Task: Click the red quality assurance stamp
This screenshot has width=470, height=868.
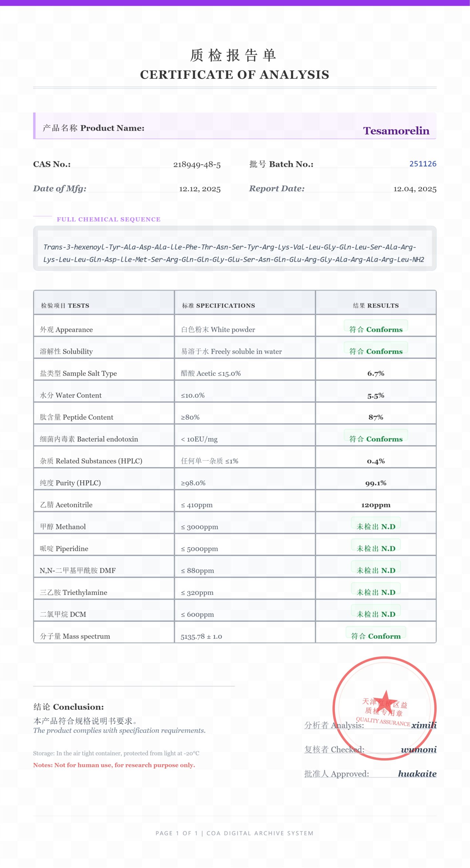Action: pyautogui.click(x=384, y=708)
